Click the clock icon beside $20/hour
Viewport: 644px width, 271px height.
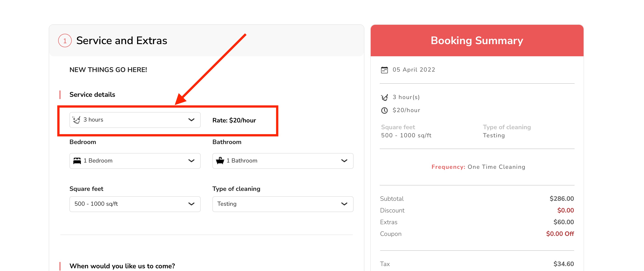(384, 110)
